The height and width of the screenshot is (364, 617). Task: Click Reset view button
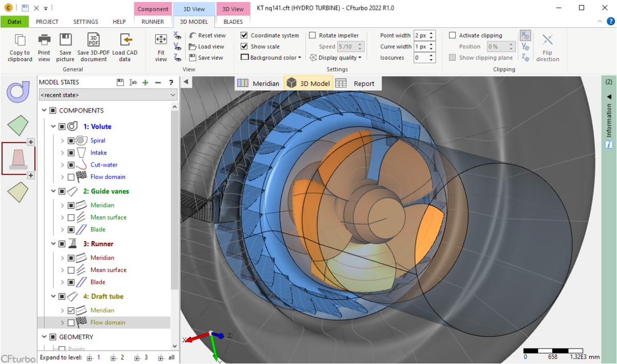click(x=207, y=35)
